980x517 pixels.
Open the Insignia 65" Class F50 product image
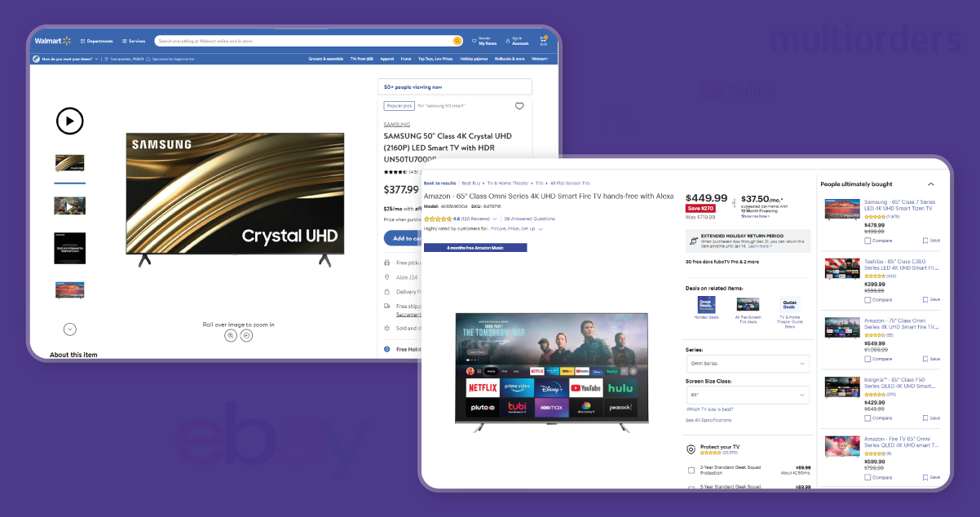tap(842, 387)
